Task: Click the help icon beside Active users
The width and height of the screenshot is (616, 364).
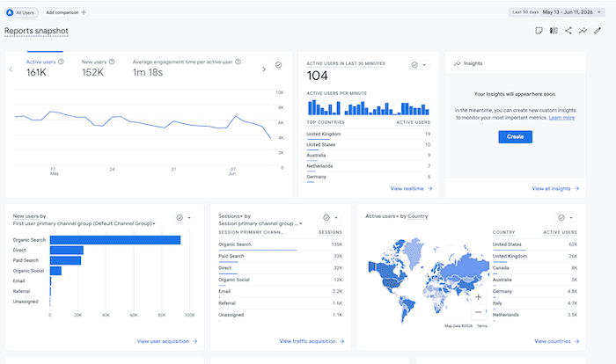Action: click(x=61, y=62)
